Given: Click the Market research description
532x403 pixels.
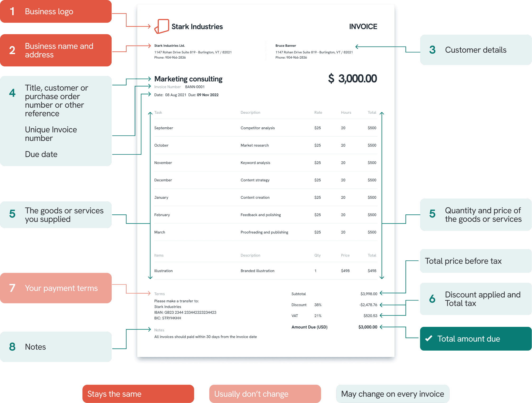Looking at the screenshot, I should (x=255, y=145).
